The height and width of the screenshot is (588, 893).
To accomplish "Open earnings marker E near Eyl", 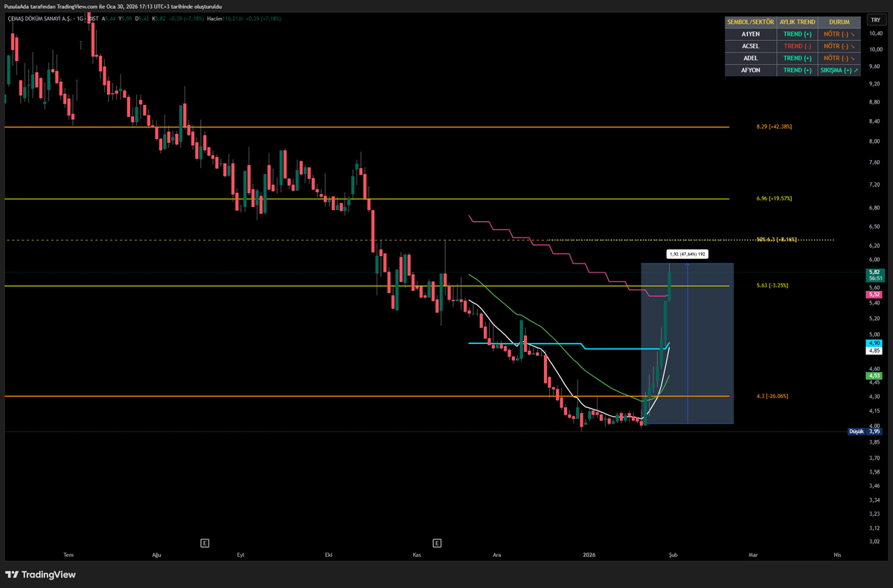I will click(x=204, y=543).
